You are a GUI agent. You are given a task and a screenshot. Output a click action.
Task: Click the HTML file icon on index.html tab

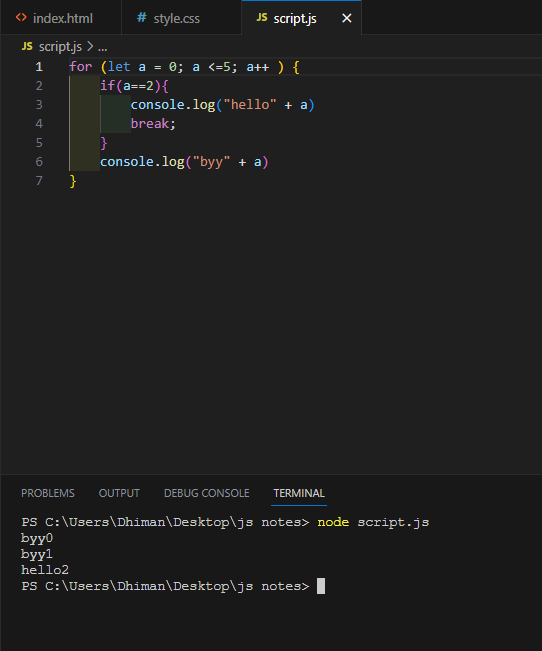(x=21, y=18)
